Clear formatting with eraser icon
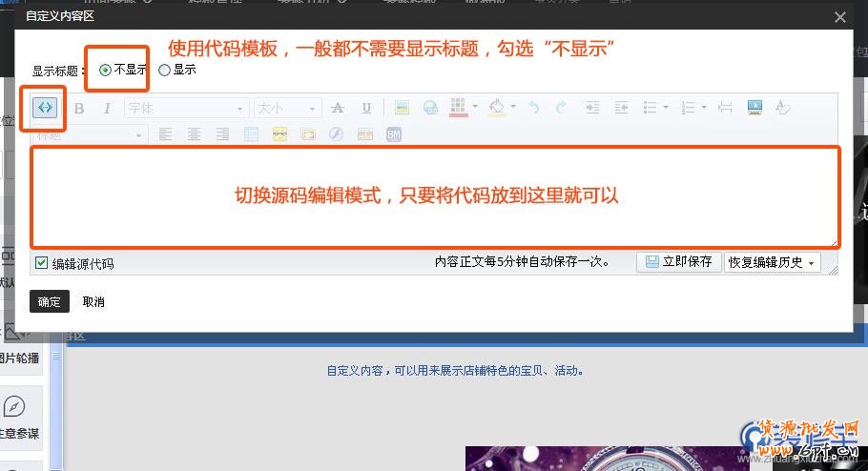This screenshot has height=471, width=868. 783,108
